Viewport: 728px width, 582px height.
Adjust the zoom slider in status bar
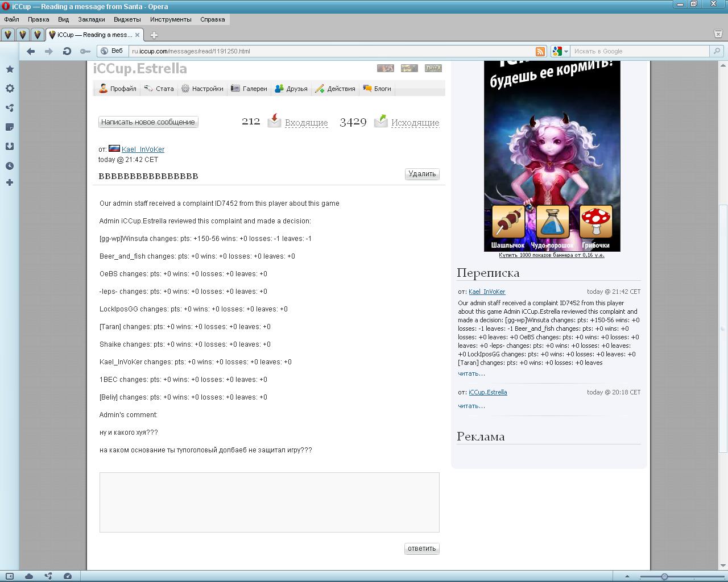click(x=664, y=576)
